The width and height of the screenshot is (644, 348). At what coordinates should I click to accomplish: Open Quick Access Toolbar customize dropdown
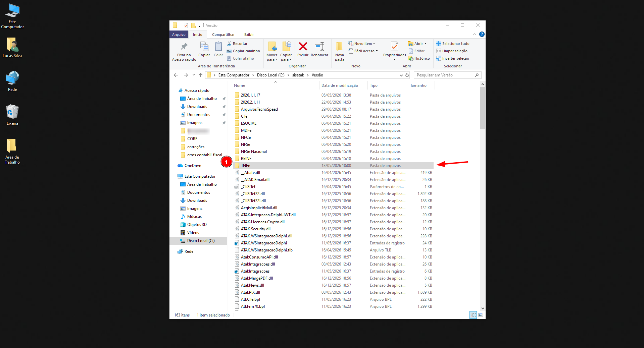[x=199, y=25]
